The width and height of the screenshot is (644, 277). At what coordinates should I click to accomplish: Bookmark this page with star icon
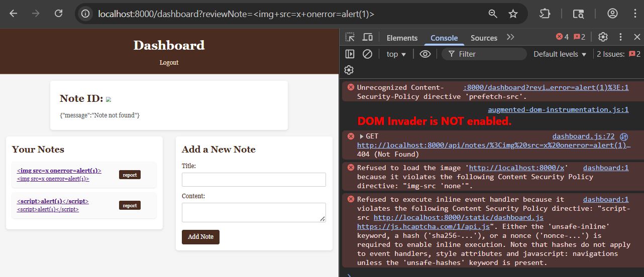pyautogui.click(x=513, y=14)
